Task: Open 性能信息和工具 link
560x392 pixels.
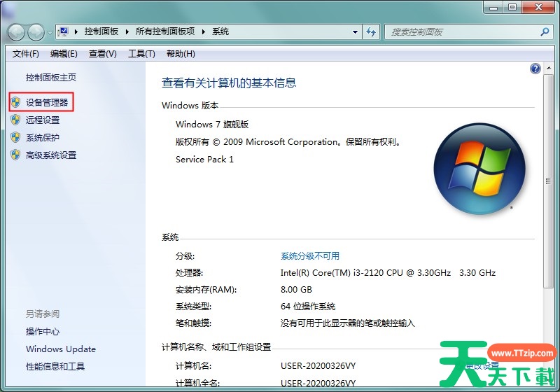Action: click(55, 366)
